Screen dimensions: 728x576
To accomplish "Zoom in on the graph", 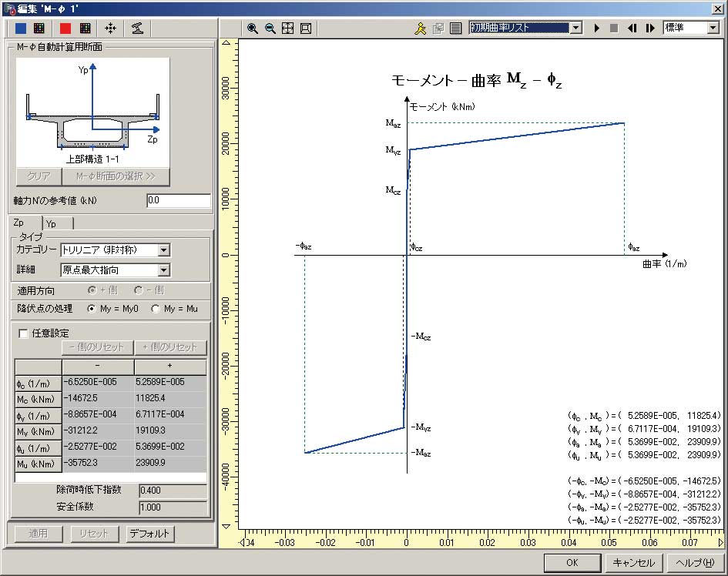I will click(253, 28).
